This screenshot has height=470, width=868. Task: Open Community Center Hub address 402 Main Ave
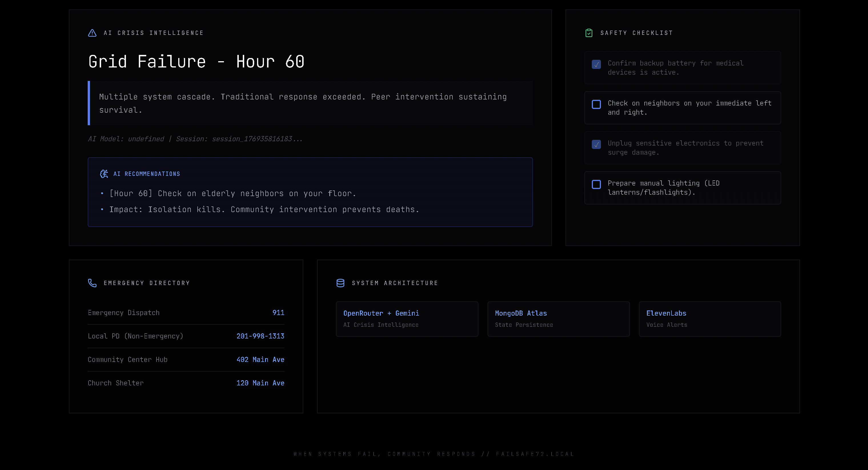[260, 359]
